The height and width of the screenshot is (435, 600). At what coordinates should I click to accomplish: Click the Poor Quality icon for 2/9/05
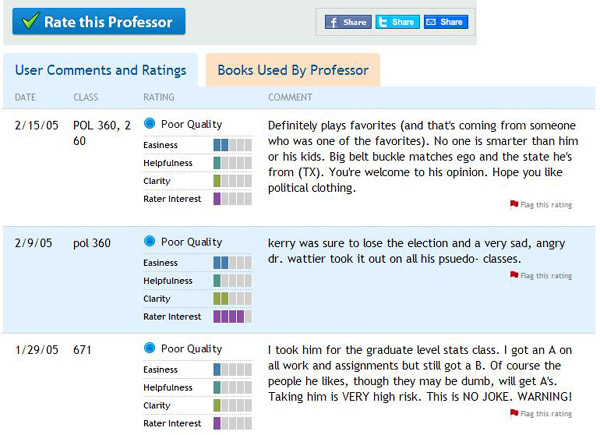[x=150, y=242]
